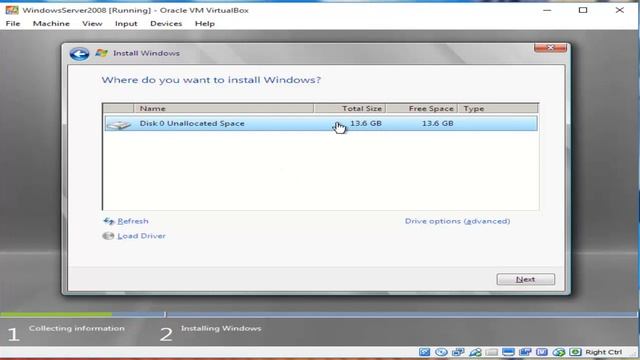Click the Next button
The width and height of the screenshot is (640, 360).
pyautogui.click(x=526, y=279)
